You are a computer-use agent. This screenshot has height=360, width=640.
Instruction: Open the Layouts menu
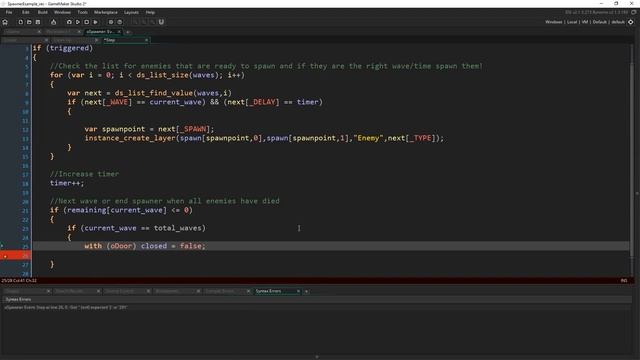tap(131, 12)
